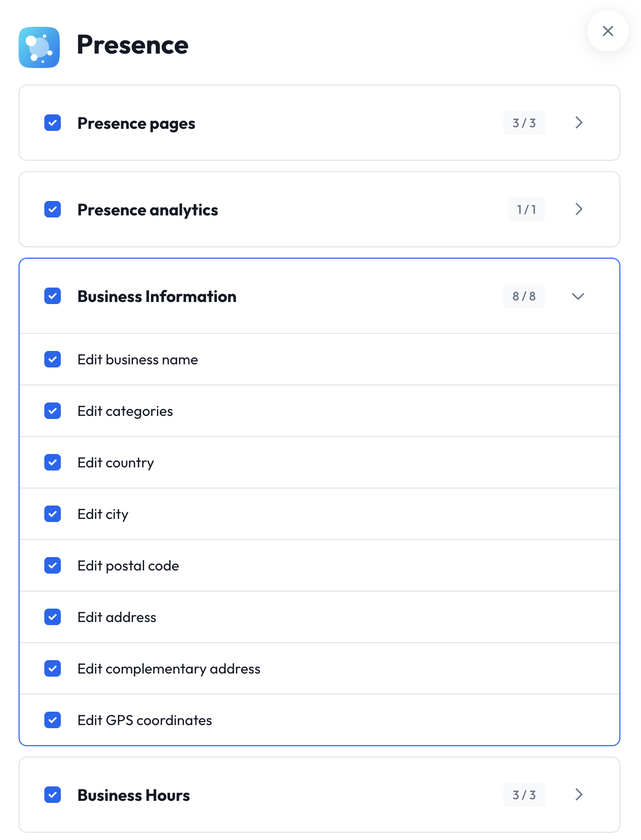Click the Edit country label
The image size is (641, 840).
click(x=116, y=463)
